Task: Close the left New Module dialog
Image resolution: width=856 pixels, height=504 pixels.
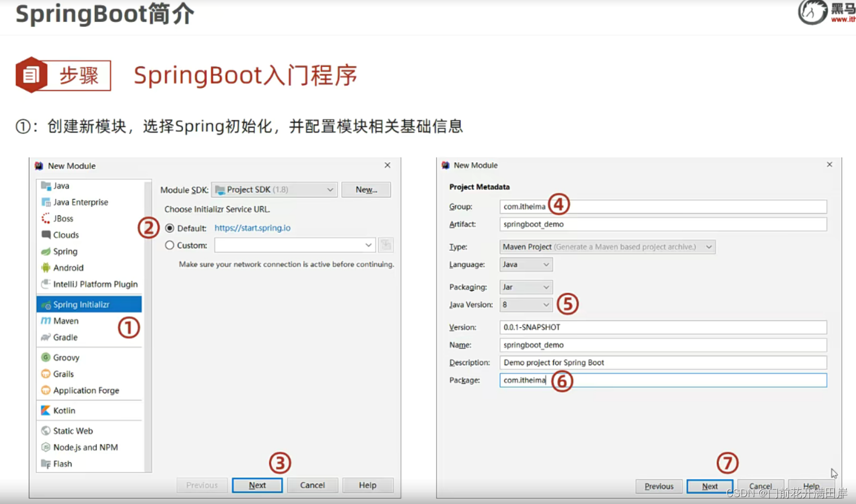Action: (387, 165)
